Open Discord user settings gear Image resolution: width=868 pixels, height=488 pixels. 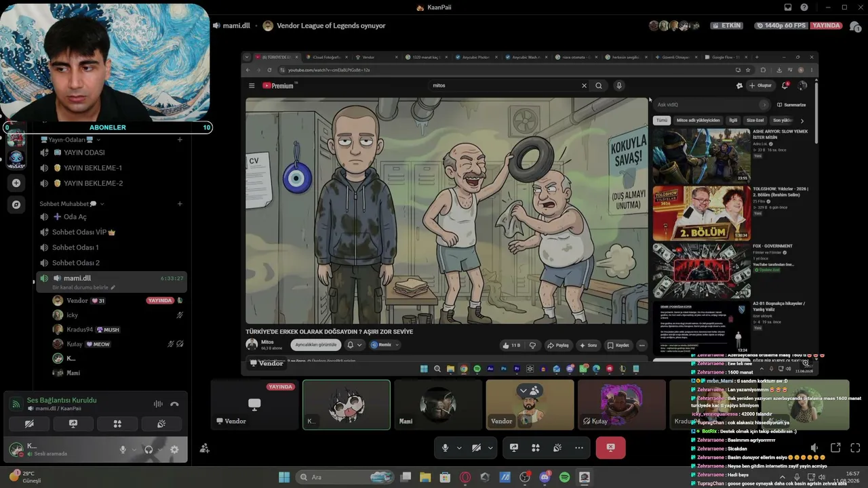click(x=174, y=449)
